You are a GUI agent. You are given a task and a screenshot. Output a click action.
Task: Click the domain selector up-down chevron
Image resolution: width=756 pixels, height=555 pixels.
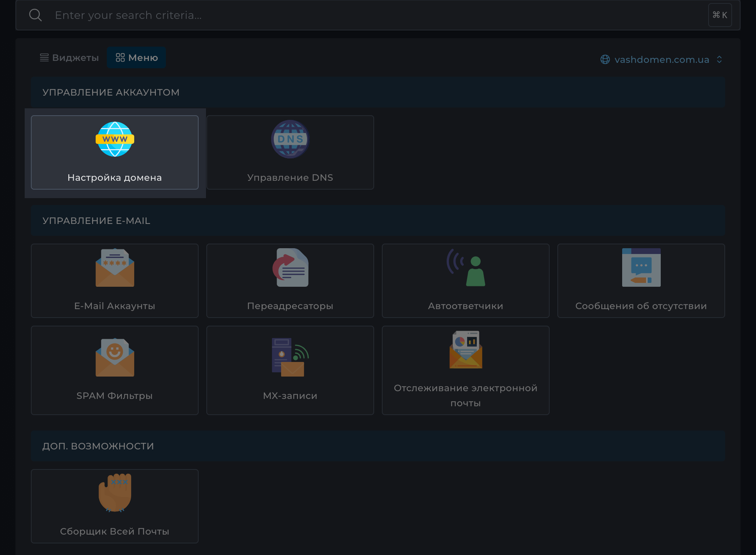click(719, 59)
